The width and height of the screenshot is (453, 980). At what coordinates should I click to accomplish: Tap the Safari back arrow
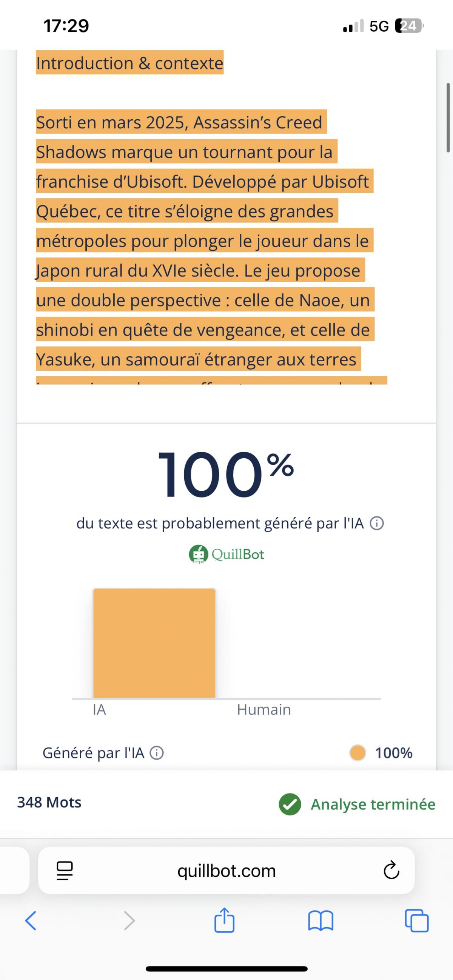tap(31, 921)
